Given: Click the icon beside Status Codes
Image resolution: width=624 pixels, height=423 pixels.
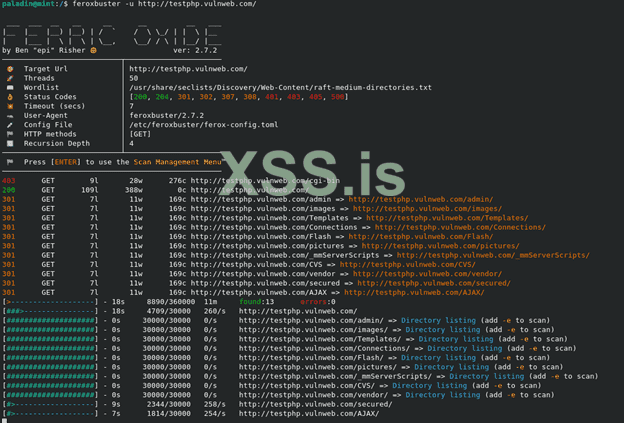Looking at the screenshot, I should (10, 97).
